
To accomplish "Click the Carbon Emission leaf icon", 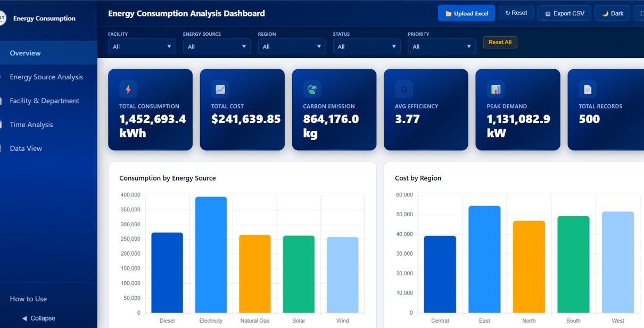I will click(x=312, y=89).
